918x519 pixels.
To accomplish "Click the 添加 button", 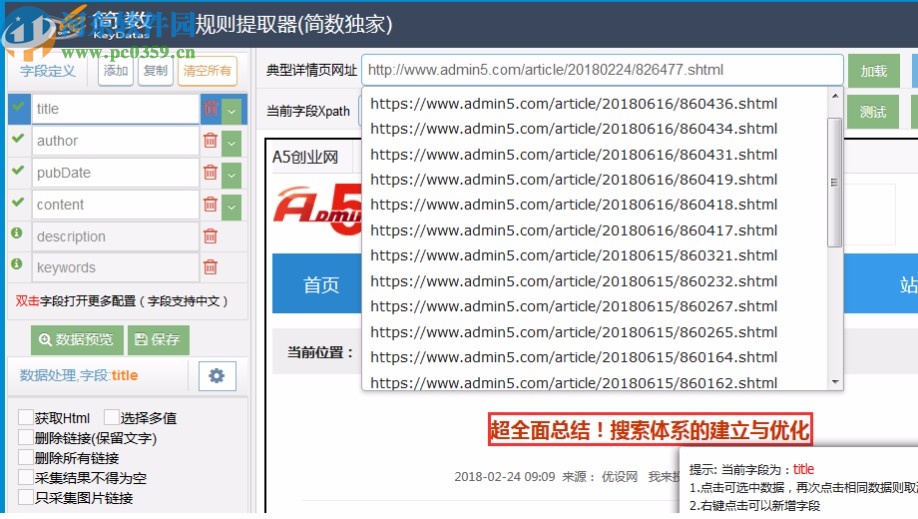I will point(116,71).
